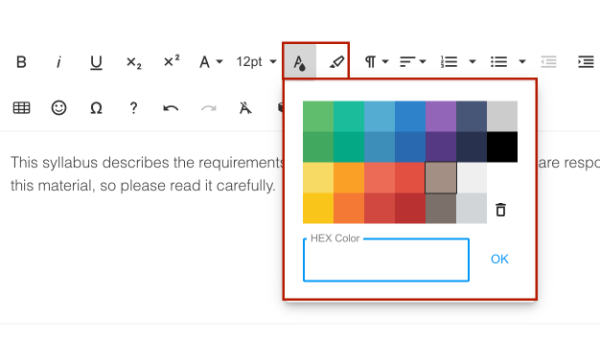The width and height of the screenshot is (600, 361).
Task: Select the dark brown-gray swatch in bottom row
Action: 440,208
